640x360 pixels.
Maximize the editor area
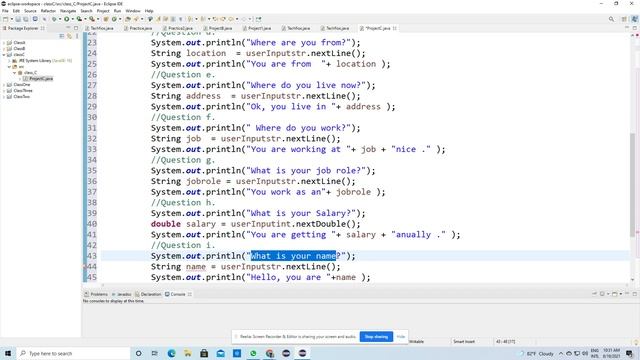pyautogui.click(x=635, y=28)
